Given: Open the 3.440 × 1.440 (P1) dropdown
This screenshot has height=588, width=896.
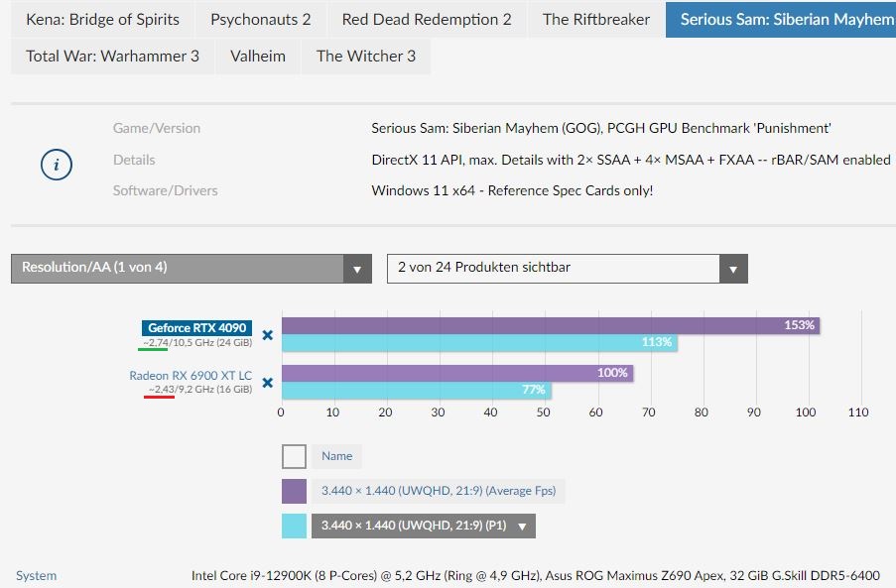Looking at the screenshot, I should 424,526.
